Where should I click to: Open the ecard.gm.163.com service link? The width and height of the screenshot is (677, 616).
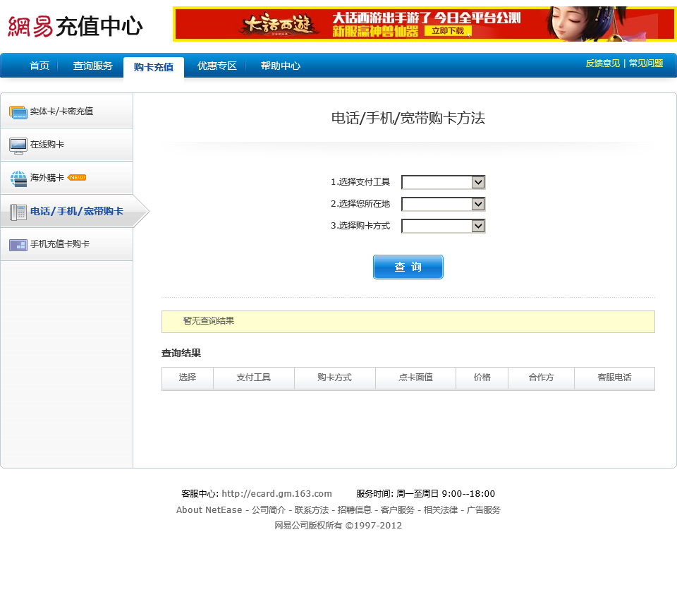point(276,494)
